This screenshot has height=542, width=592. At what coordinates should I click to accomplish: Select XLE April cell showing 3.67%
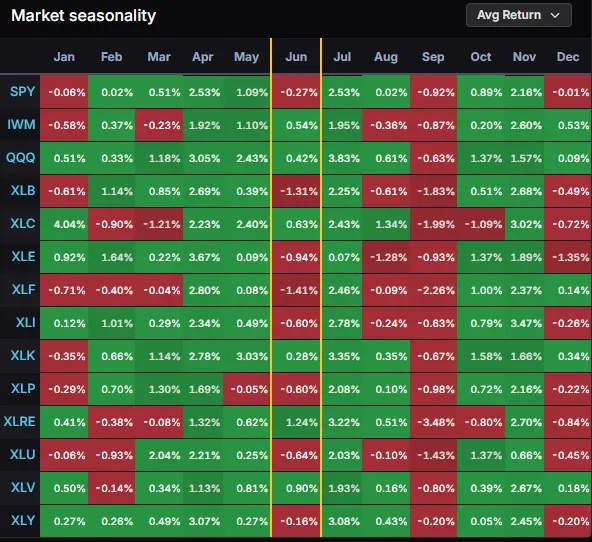[x=203, y=257]
